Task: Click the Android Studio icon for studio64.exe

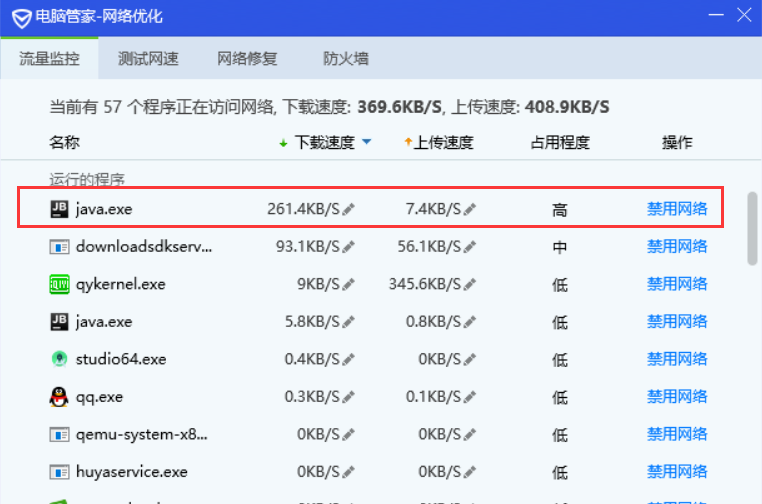Action: click(59, 359)
